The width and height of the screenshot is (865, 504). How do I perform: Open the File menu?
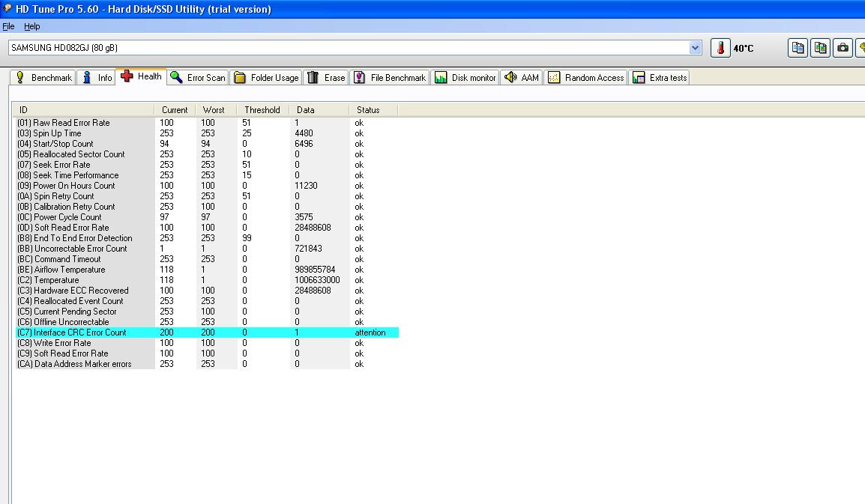pyautogui.click(x=8, y=26)
